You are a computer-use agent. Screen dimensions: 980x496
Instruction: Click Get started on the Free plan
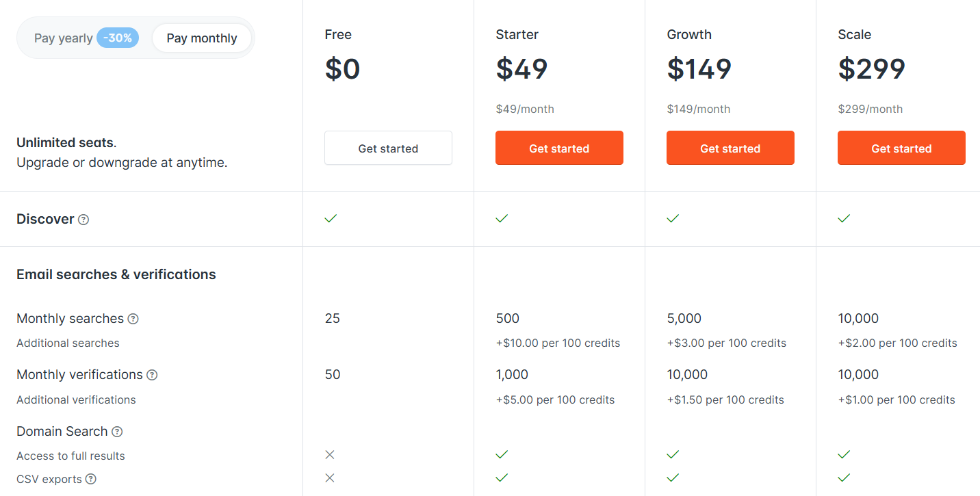tap(388, 148)
